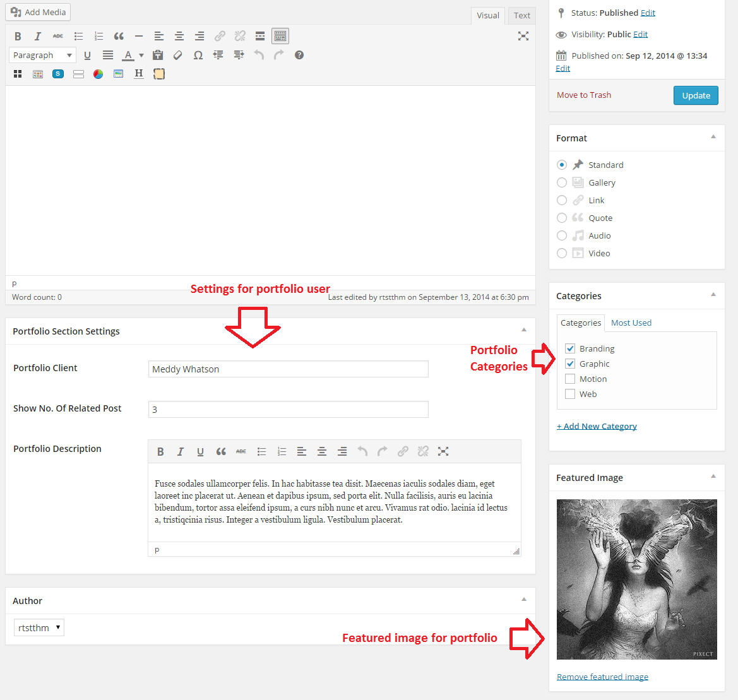Decrease indent in main editor
The image size is (738, 700).
218,56
